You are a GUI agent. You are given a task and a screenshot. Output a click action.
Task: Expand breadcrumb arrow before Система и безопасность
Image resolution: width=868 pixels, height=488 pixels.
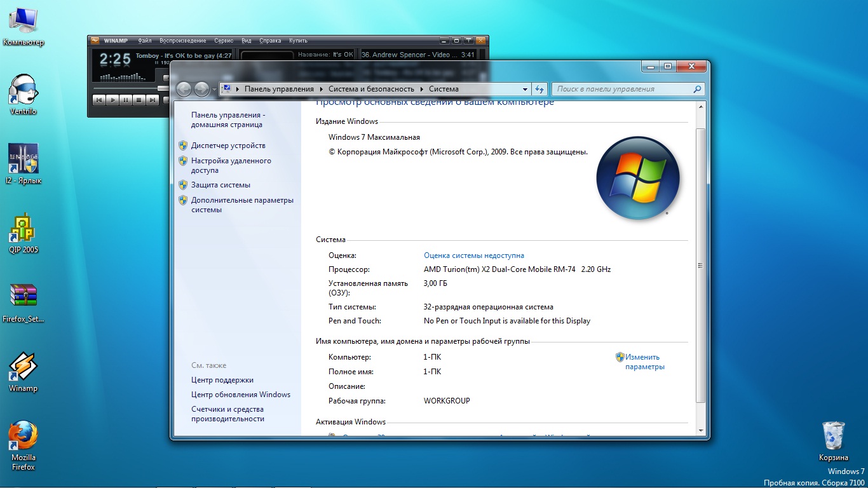click(x=322, y=89)
